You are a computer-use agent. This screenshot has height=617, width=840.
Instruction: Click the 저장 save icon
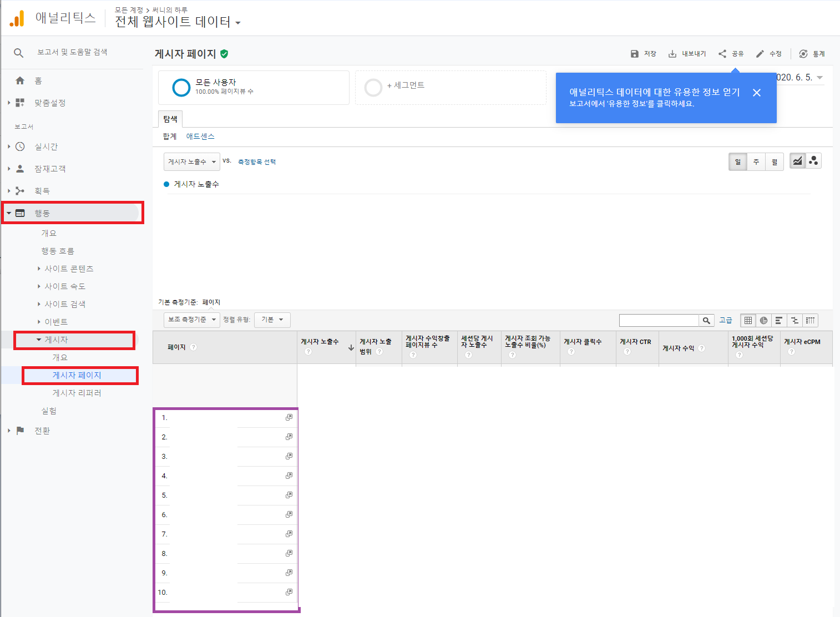[635, 54]
